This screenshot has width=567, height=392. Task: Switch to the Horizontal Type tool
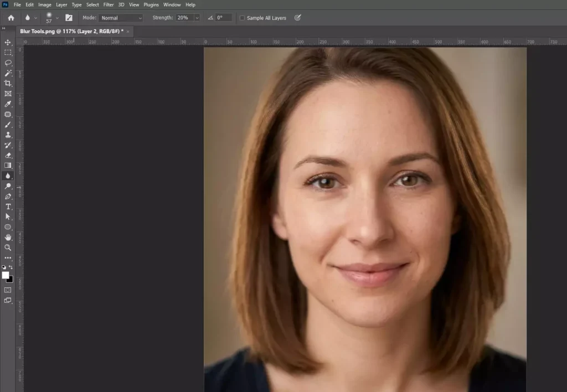(8, 207)
